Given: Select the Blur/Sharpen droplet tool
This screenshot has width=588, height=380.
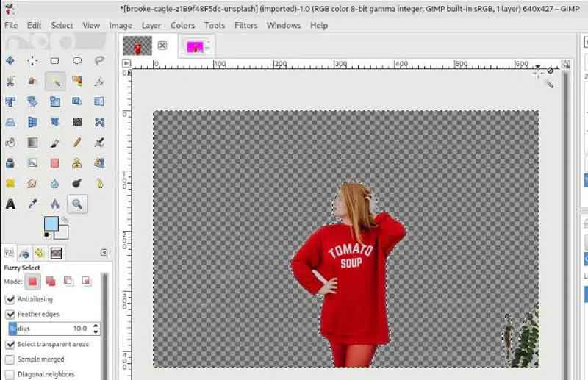Looking at the screenshot, I should pyautogui.click(x=54, y=184).
